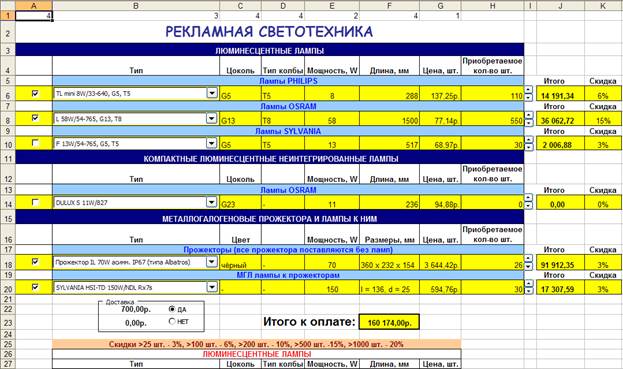Open the TL mini 8W/33-640 type dropdown
The image size is (623, 369).
[212, 93]
